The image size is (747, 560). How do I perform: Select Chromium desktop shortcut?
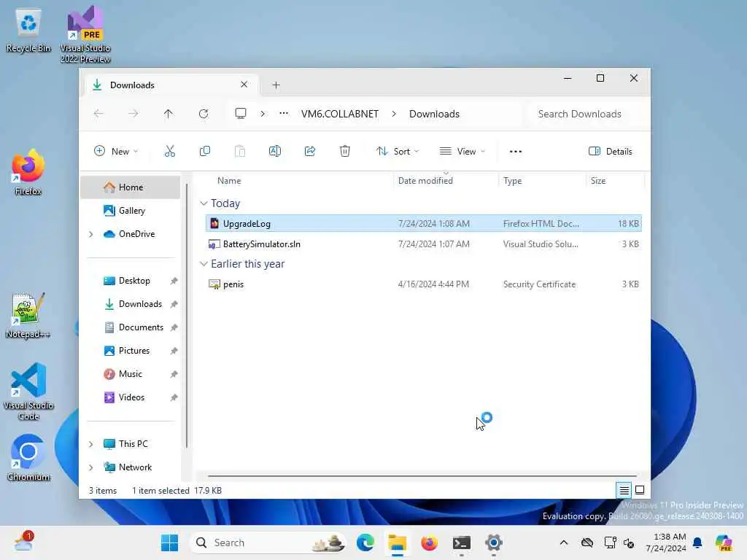point(28,458)
